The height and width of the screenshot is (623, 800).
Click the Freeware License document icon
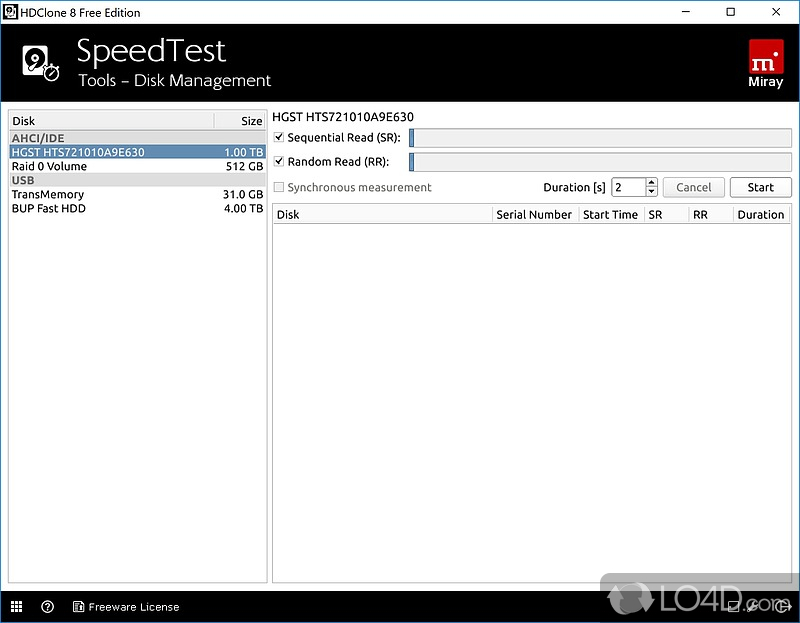coord(78,606)
